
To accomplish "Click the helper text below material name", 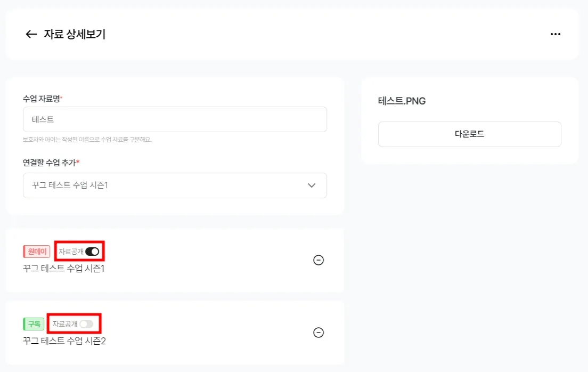I will [x=87, y=140].
